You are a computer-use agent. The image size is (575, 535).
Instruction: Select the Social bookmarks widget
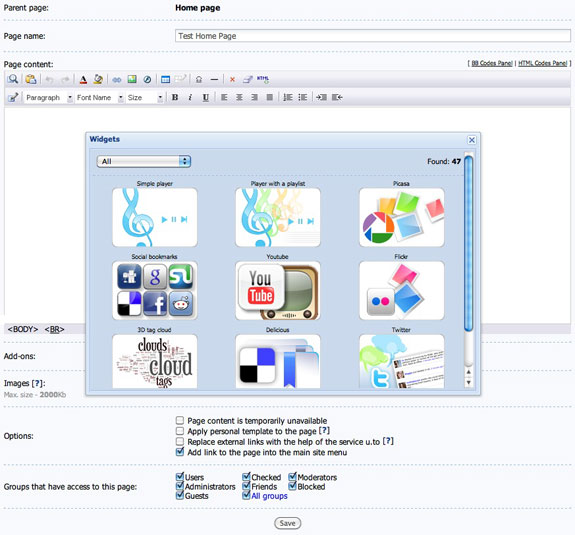155,290
